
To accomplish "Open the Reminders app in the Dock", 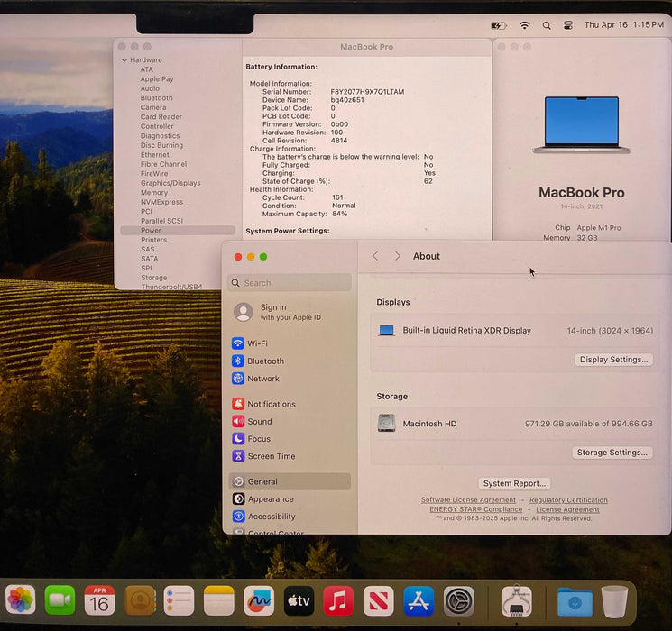I will 180,599.
